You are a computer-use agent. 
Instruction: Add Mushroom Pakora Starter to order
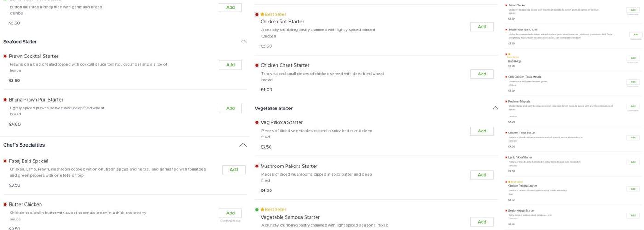(x=482, y=175)
